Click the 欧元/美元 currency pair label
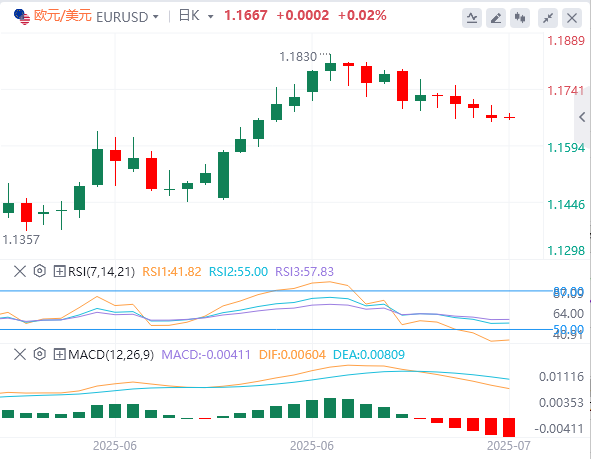This screenshot has height=459, width=591. 63,16
